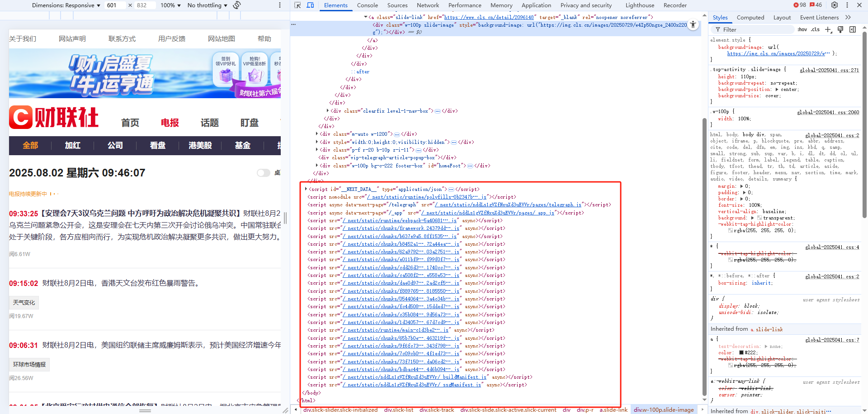Expand the margin shorthand arrow
The width and height of the screenshot is (868, 414).
pos(741,186)
